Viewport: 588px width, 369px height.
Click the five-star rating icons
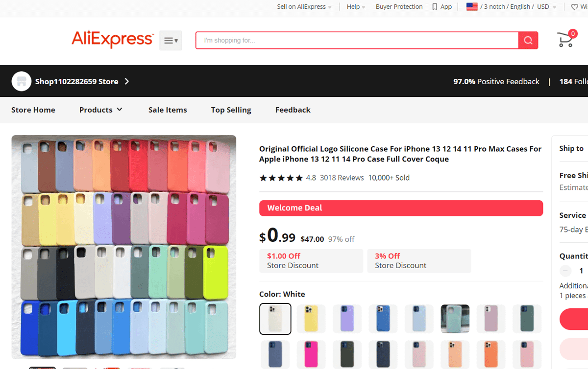pos(281,178)
